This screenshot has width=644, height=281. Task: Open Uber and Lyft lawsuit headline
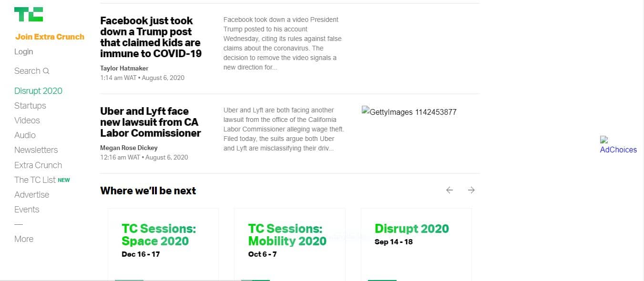[x=151, y=122]
